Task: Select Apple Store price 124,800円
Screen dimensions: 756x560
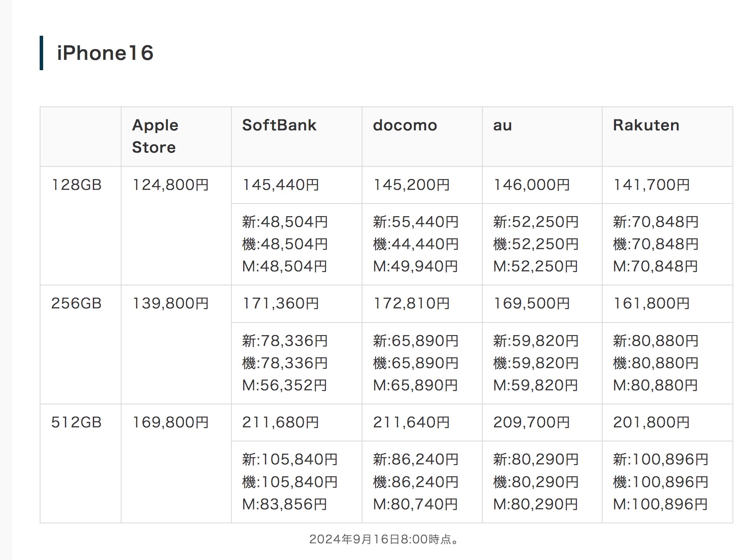Action: [x=170, y=185]
